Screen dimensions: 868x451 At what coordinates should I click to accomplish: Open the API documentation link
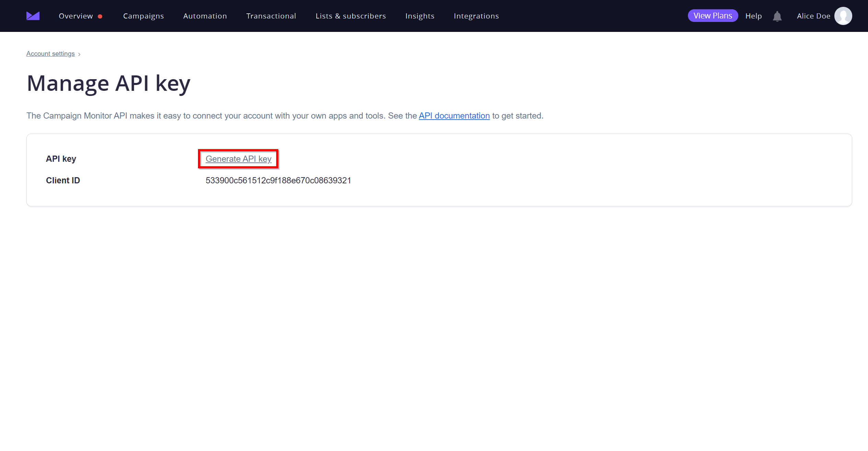pos(454,116)
